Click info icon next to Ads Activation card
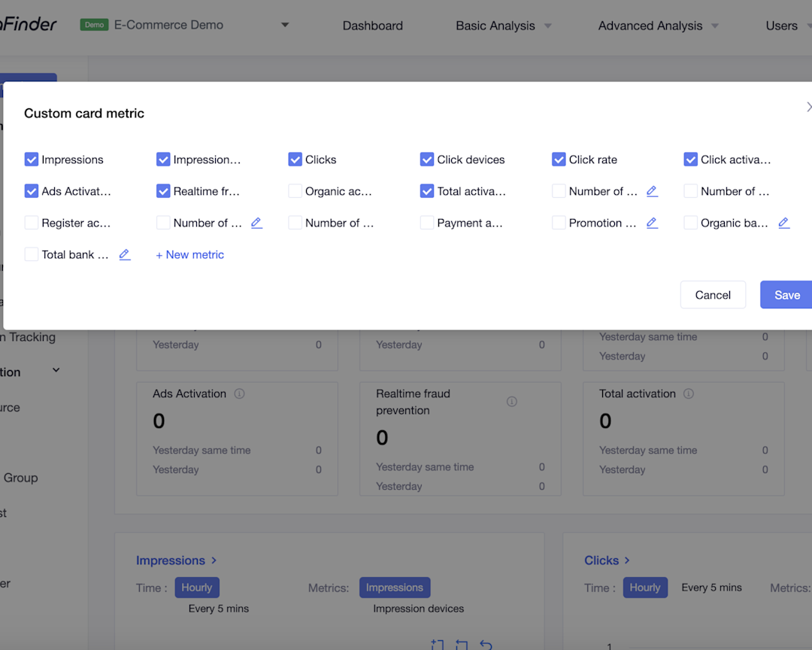The height and width of the screenshot is (650, 812). click(x=240, y=394)
